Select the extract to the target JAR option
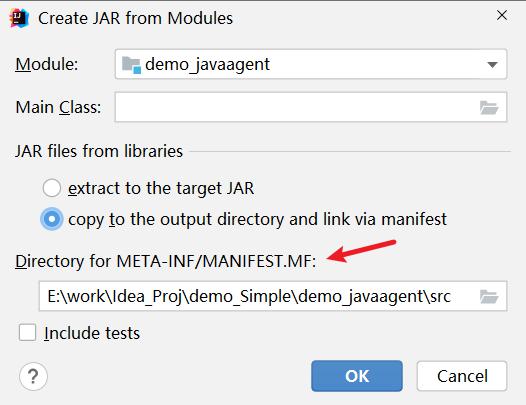The image size is (526, 405). point(52,188)
